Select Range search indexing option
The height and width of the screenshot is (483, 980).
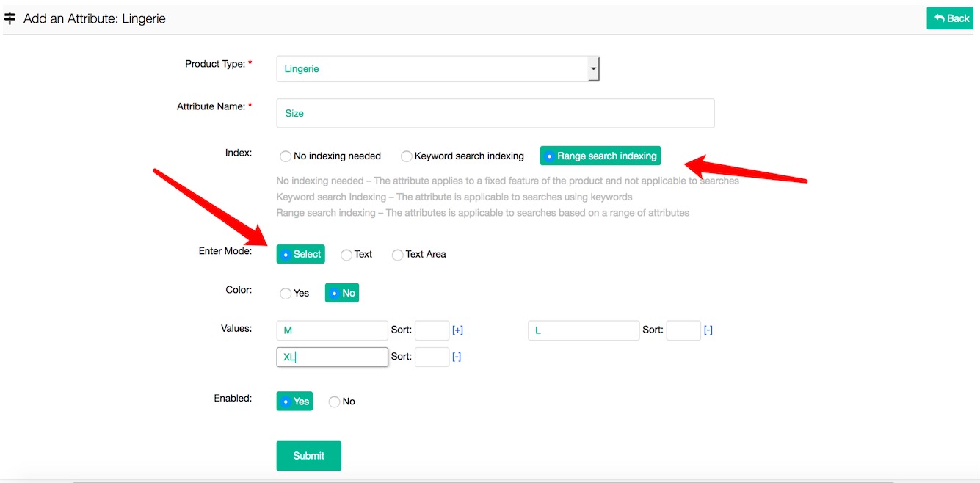tap(600, 156)
